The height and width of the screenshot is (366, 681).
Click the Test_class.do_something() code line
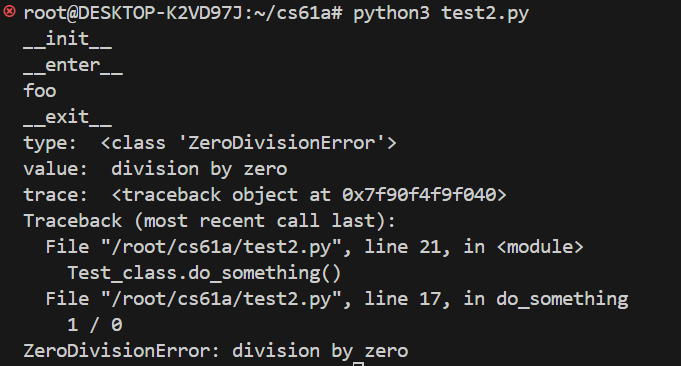click(204, 274)
